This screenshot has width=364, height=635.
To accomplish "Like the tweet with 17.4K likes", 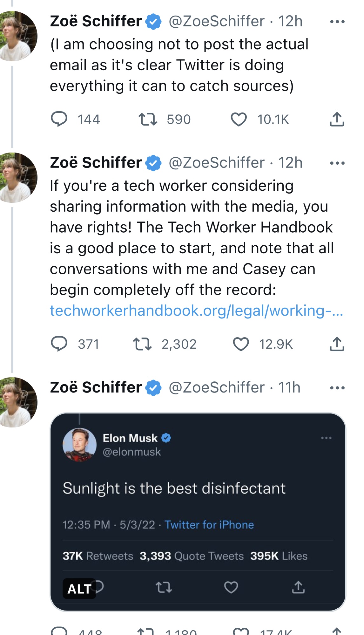I will [x=241, y=631].
